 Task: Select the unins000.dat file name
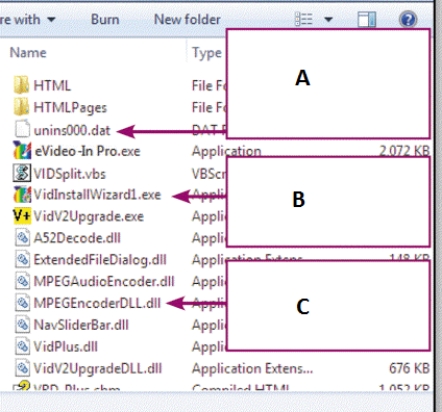tap(72, 130)
